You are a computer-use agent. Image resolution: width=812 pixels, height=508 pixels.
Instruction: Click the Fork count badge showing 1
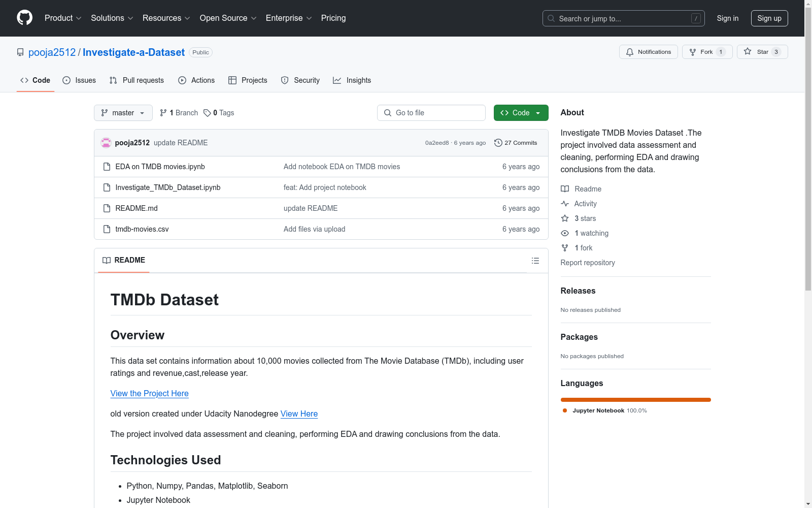[x=721, y=52]
